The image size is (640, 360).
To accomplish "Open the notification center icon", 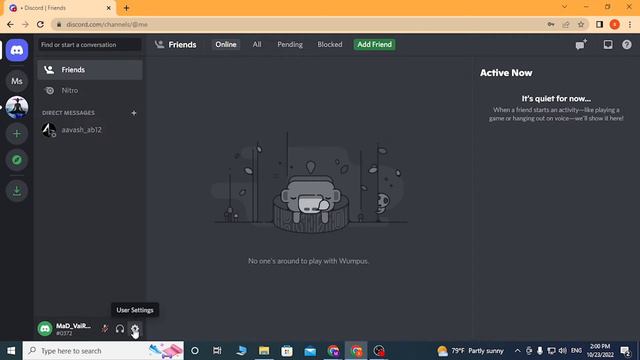I will pos(625,351).
